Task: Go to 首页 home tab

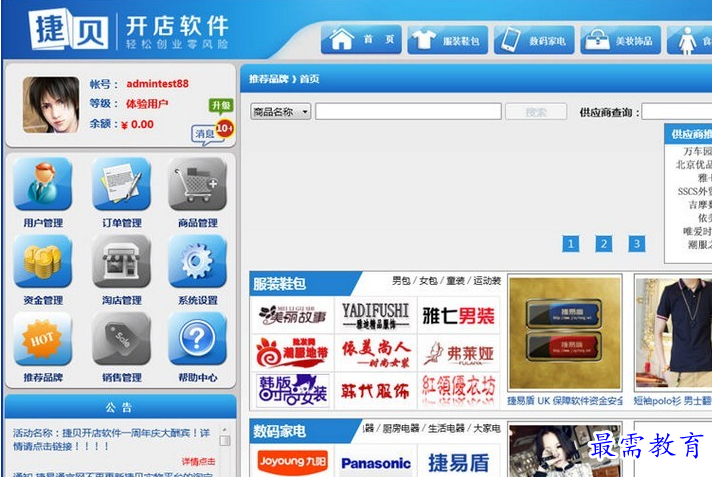Action: point(361,40)
